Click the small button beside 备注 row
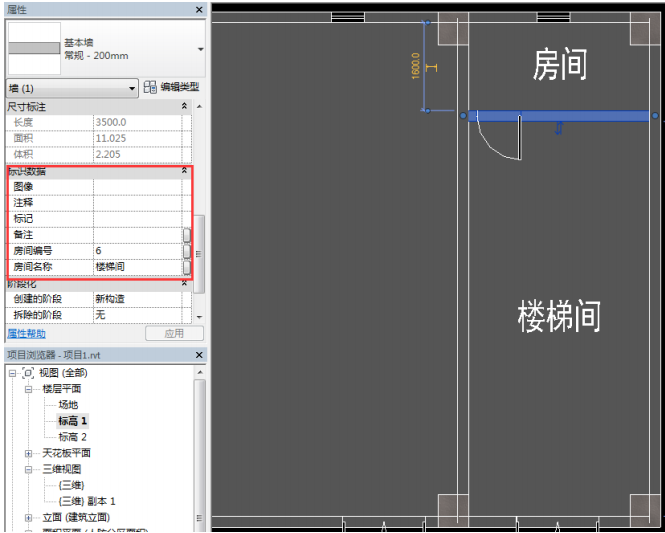Viewport: 665px width, 533px height. click(x=187, y=235)
